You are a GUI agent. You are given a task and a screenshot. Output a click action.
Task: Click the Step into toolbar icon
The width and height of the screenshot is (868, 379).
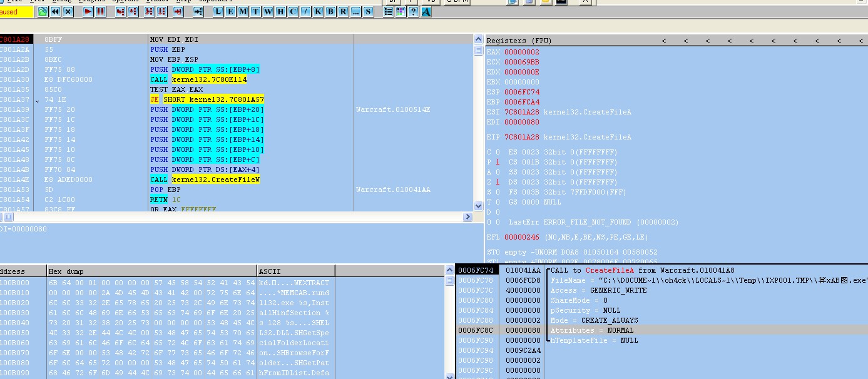[120, 12]
